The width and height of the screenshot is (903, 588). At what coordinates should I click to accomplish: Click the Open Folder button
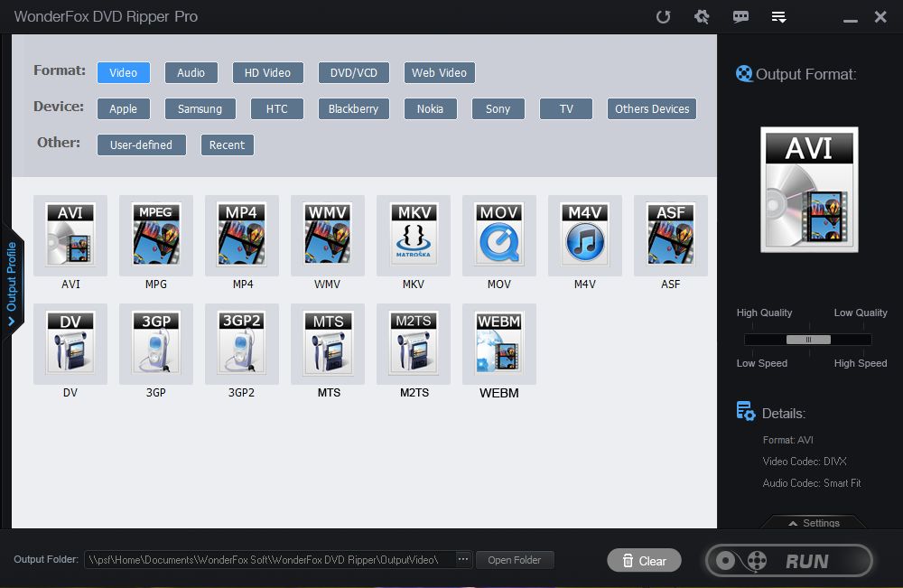pos(515,560)
